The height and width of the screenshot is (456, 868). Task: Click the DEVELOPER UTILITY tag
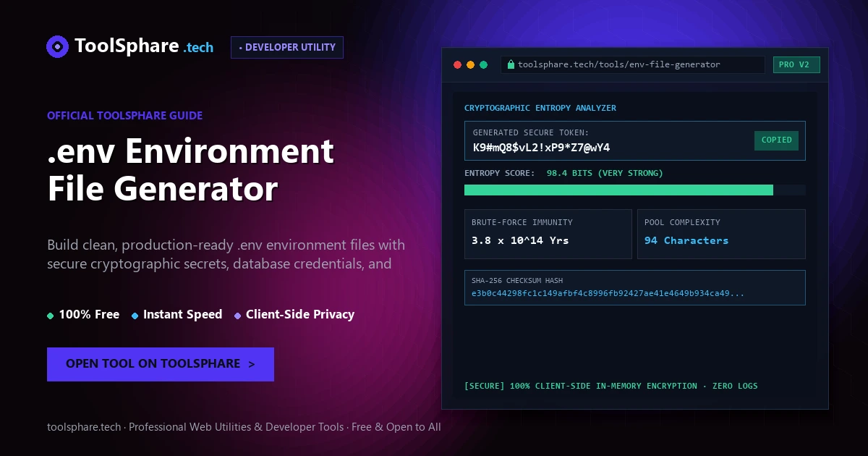[287, 47]
